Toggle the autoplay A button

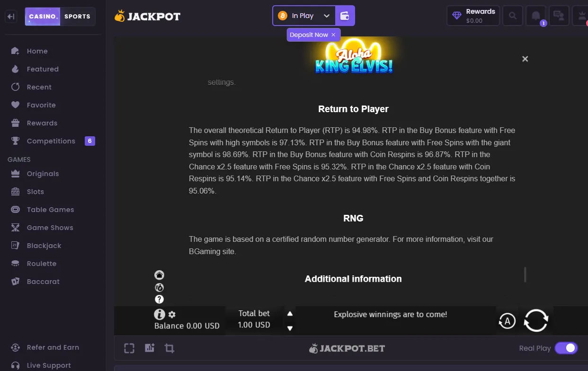507,321
